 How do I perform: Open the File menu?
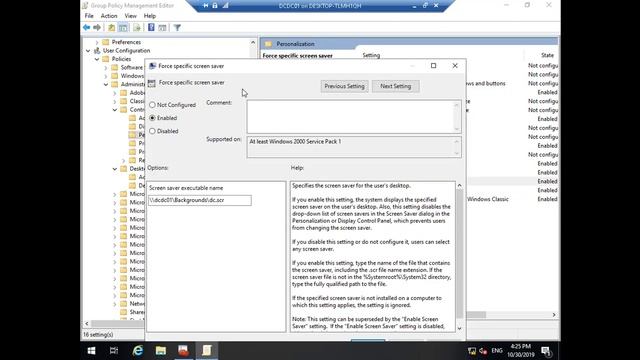89,16
